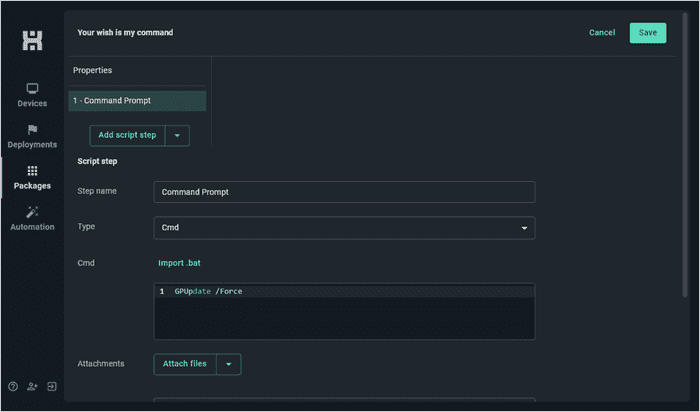Cancel editing the package
Screen dimensions: 700x412
(x=602, y=33)
